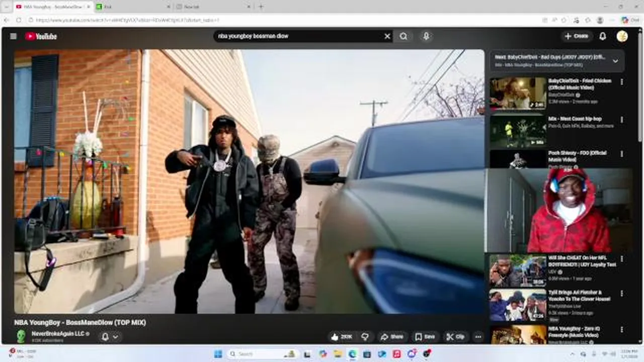
Task: Clear the search box with the X
Action: pyautogui.click(x=387, y=36)
